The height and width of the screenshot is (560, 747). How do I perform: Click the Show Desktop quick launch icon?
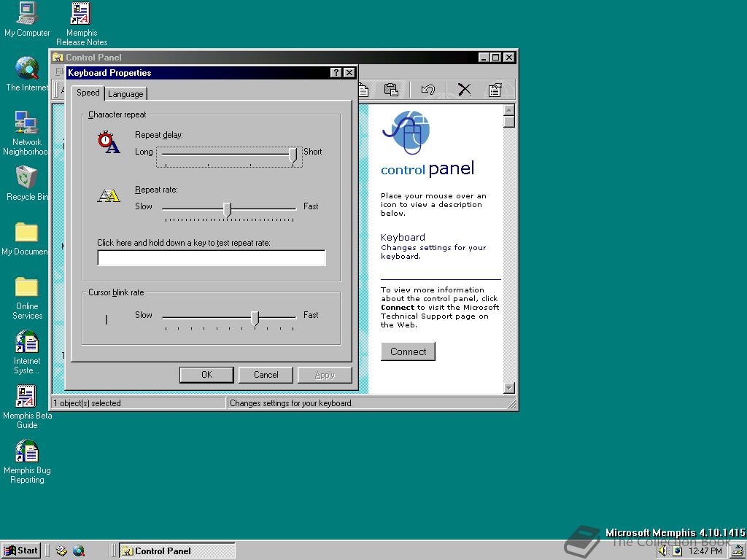click(x=61, y=551)
